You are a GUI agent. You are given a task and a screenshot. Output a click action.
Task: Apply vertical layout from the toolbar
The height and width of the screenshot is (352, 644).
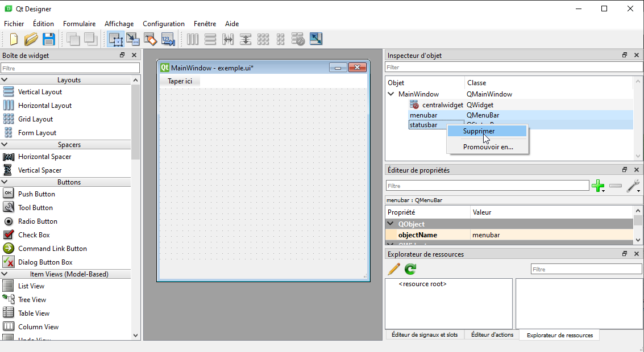[210, 39]
